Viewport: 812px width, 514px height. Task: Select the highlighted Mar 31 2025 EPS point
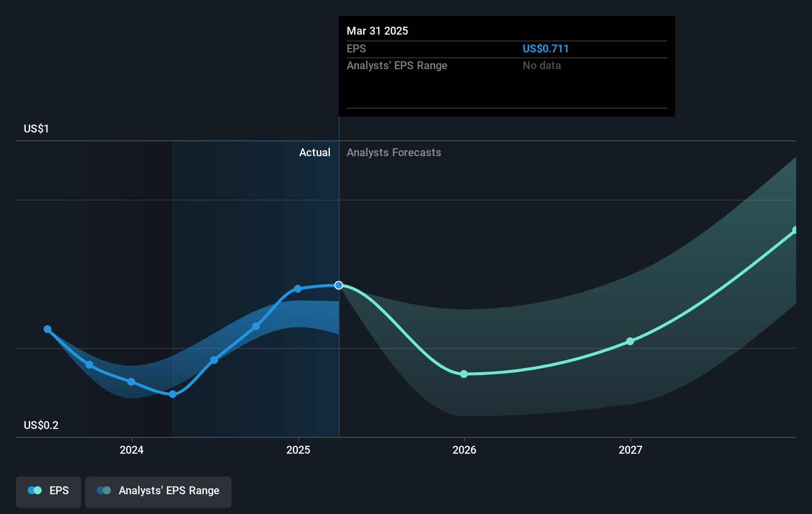339,285
